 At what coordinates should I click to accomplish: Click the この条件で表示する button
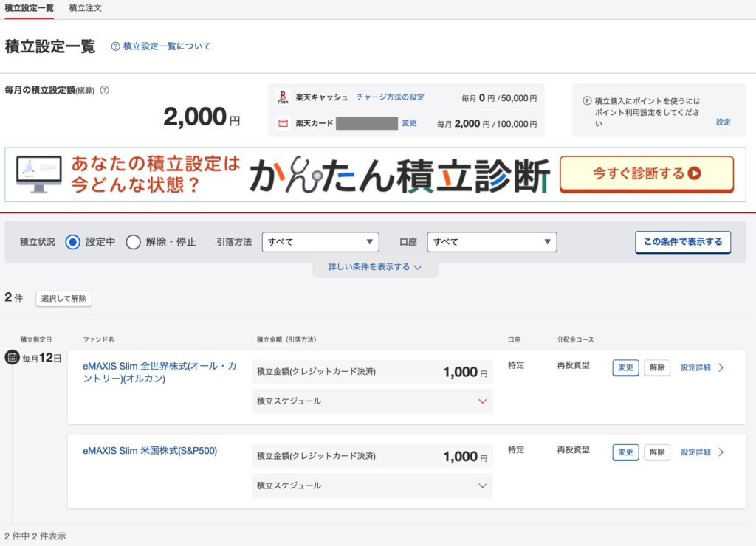point(683,242)
